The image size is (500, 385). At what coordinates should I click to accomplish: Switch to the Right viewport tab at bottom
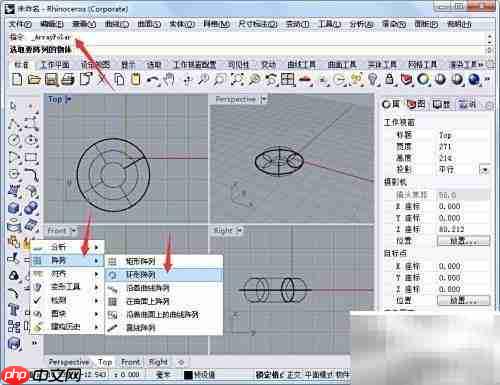click(158, 362)
